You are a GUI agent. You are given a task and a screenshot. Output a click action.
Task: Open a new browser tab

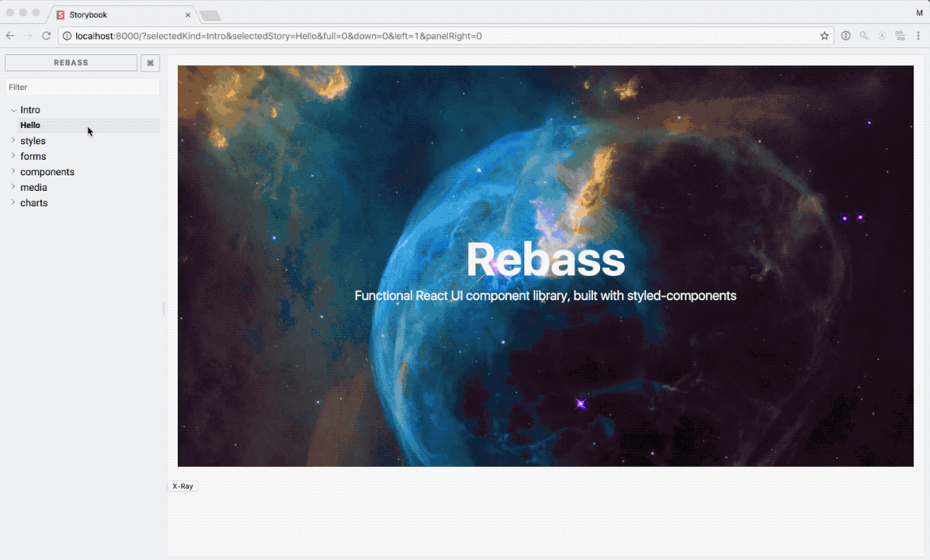click(x=210, y=16)
